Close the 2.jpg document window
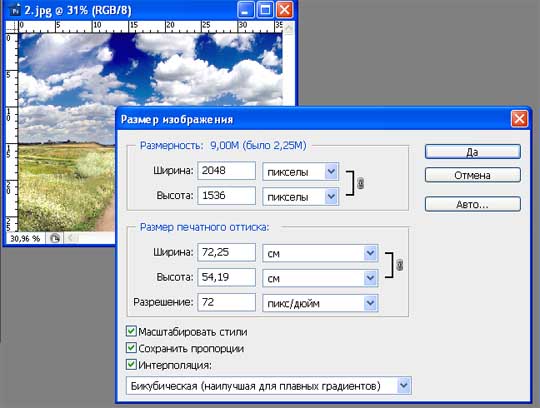This screenshot has height=408, width=540. (x=285, y=10)
